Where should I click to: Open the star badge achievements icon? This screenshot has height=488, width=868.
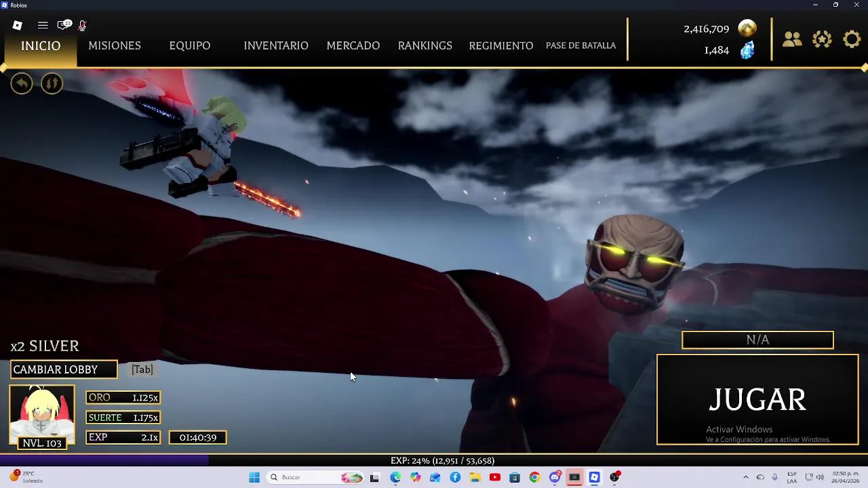(x=822, y=39)
